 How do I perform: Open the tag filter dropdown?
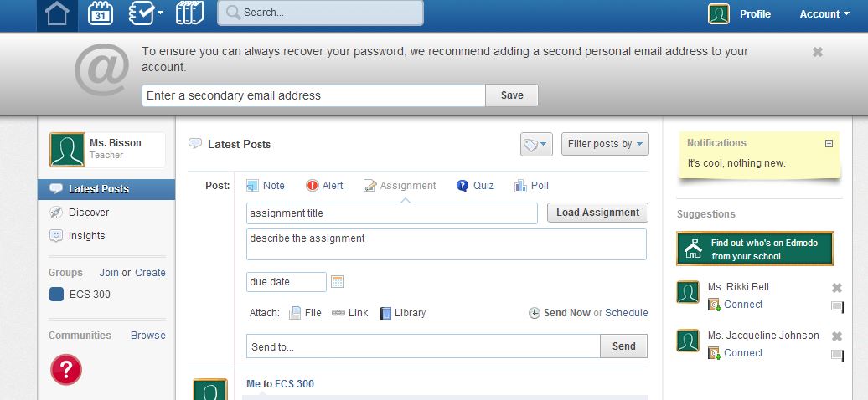click(x=535, y=144)
